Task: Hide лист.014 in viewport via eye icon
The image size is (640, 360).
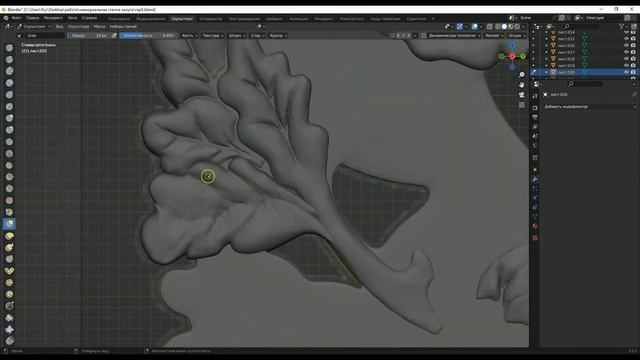Action: 626,32
